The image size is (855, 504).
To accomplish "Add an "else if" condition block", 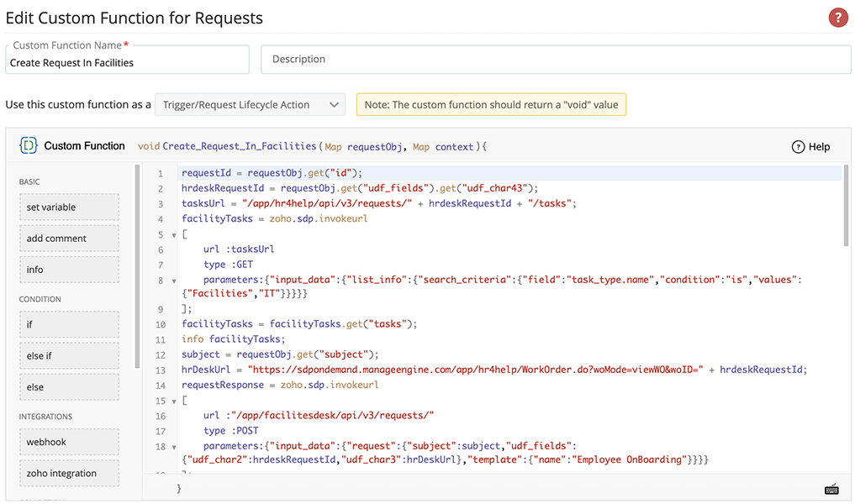I will (x=69, y=356).
